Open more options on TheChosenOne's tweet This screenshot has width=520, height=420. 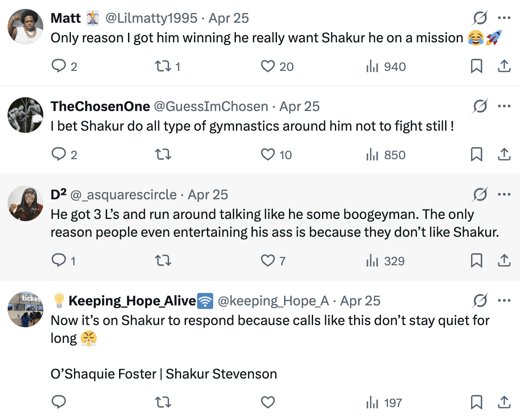pyautogui.click(x=504, y=107)
